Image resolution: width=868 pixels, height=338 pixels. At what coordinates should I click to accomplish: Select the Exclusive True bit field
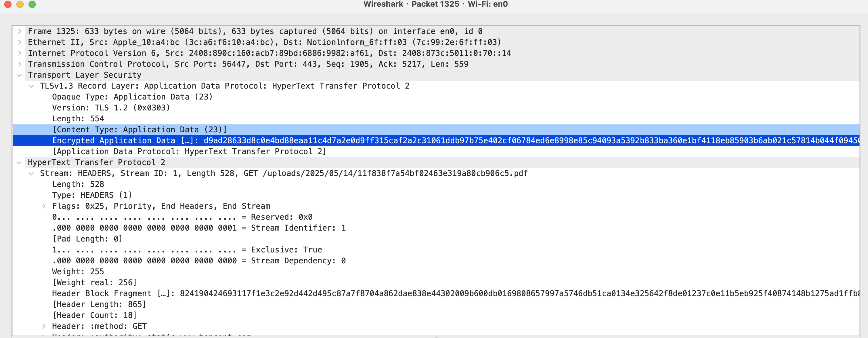[436, 250]
